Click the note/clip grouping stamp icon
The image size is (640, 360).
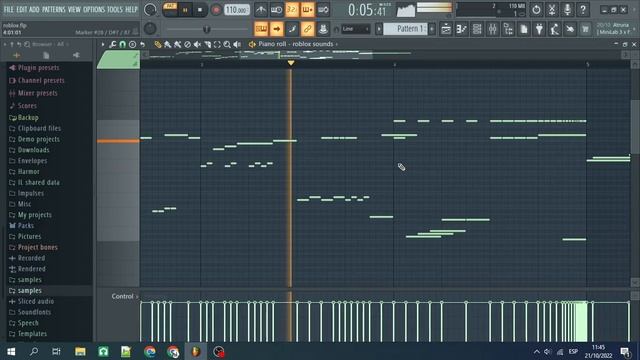(323, 29)
